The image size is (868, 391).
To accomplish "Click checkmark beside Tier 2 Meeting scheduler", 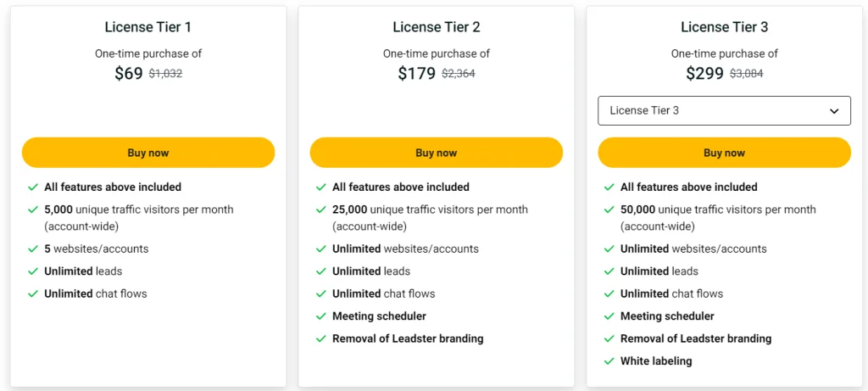I will [321, 316].
